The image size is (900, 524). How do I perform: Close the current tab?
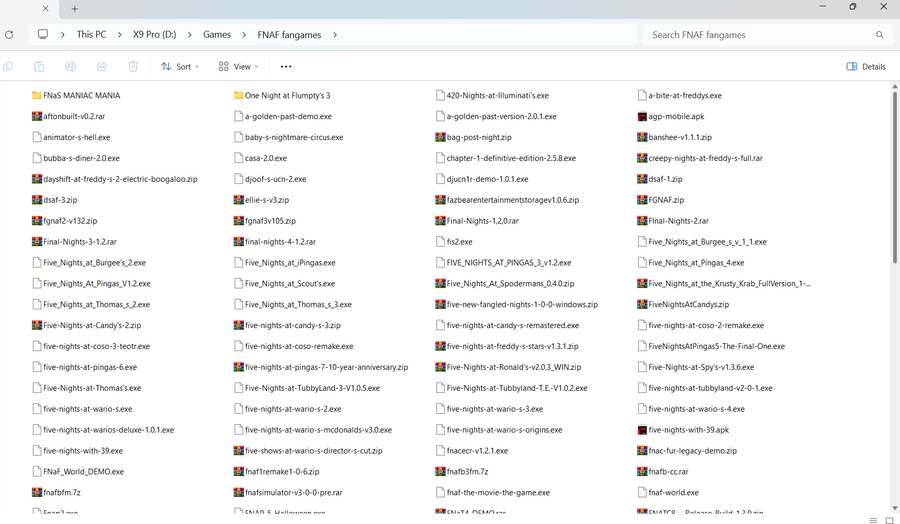pos(45,9)
